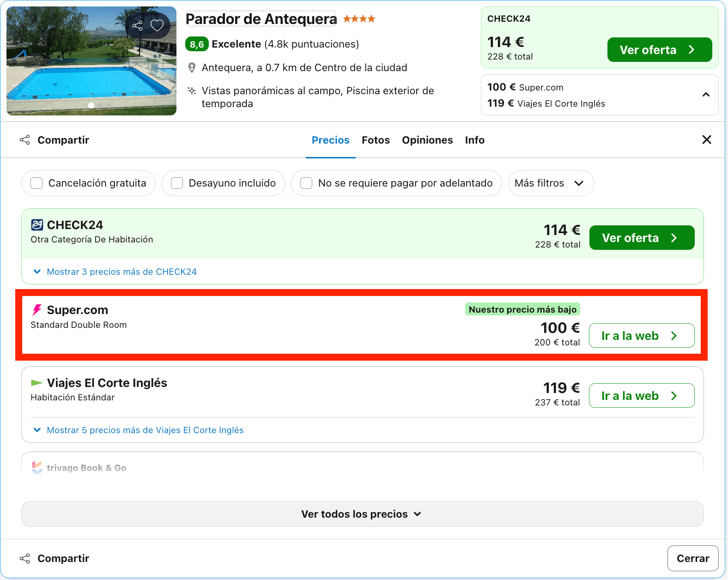Click the Cerrar button
This screenshot has width=728, height=580.
click(x=693, y=558)
